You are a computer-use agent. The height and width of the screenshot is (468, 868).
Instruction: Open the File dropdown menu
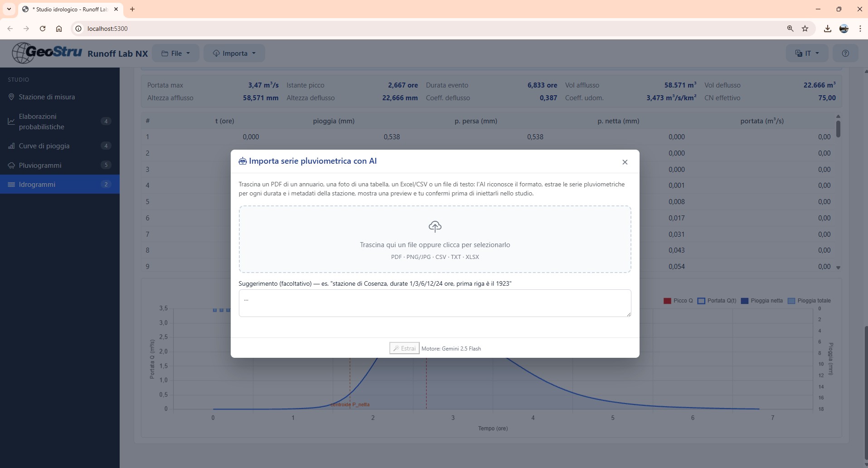(176, 53)
